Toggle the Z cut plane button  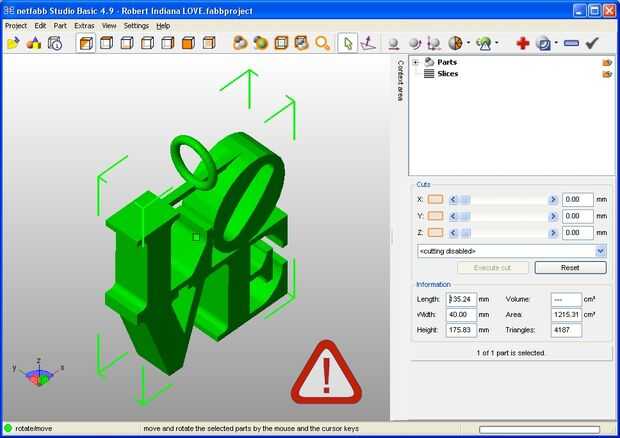click(x=435, y=232)
